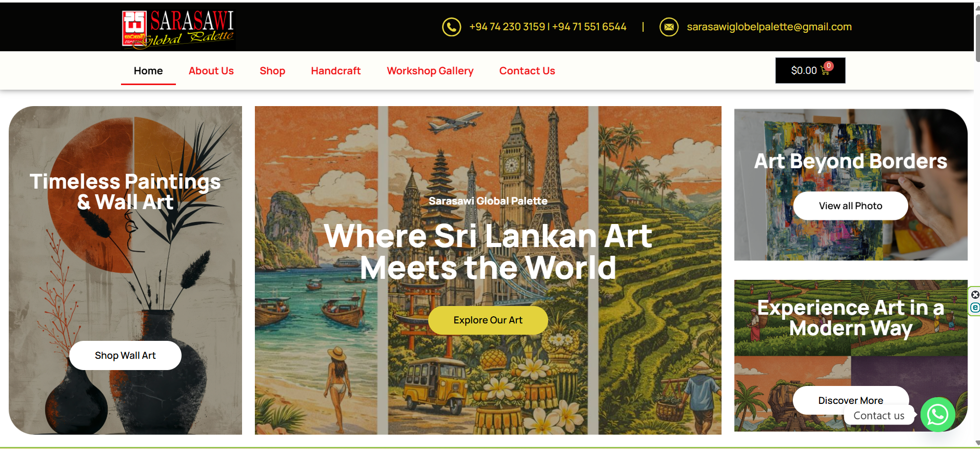
Task: Click the Explore Our Art button
Action: coord(488,320)
